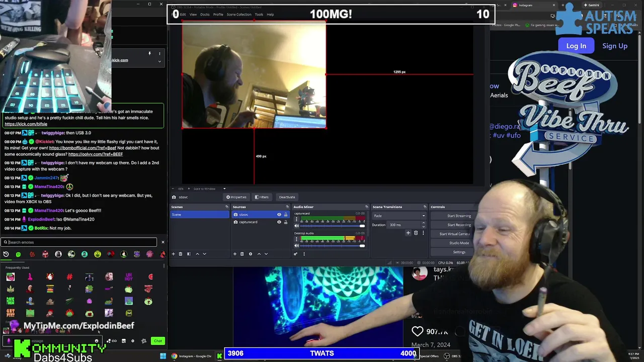Delete selected source with trash icon

pos(242,254)
